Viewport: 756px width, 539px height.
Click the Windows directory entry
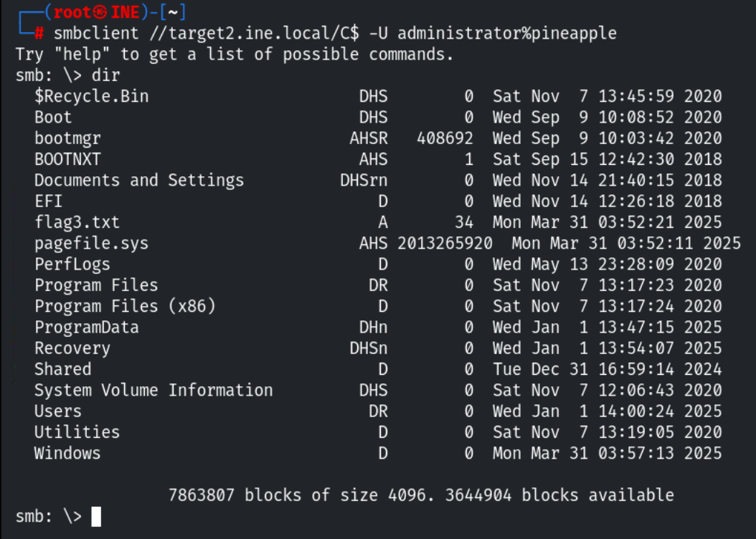tap(67, 453)
